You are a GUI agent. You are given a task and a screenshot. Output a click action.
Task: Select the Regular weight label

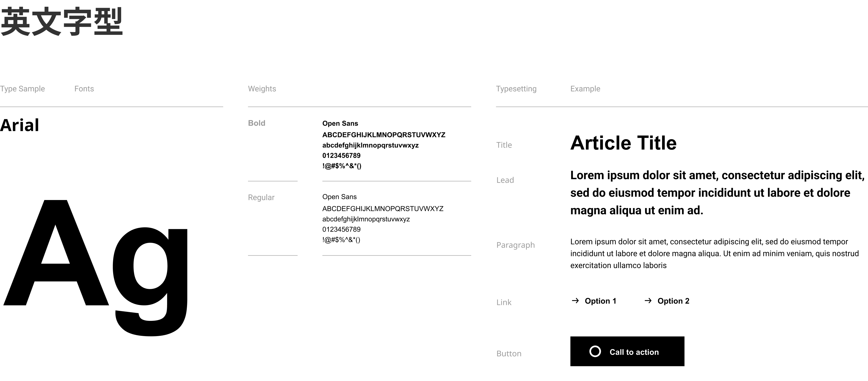click(x=261, y=197)
